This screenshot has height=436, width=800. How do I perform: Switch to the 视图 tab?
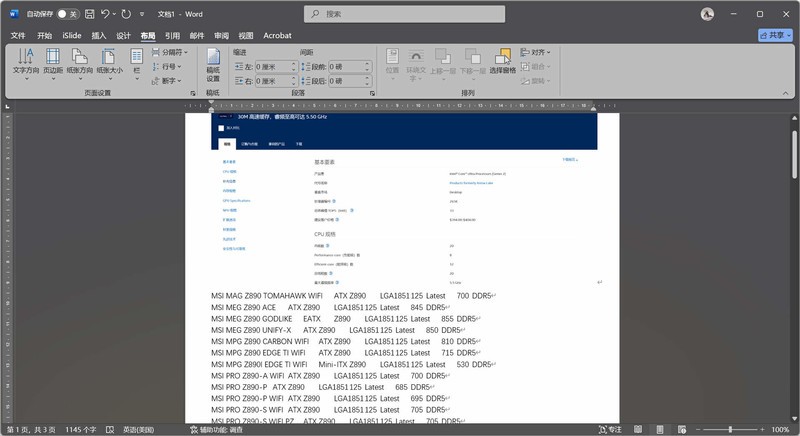pos(246,36)
